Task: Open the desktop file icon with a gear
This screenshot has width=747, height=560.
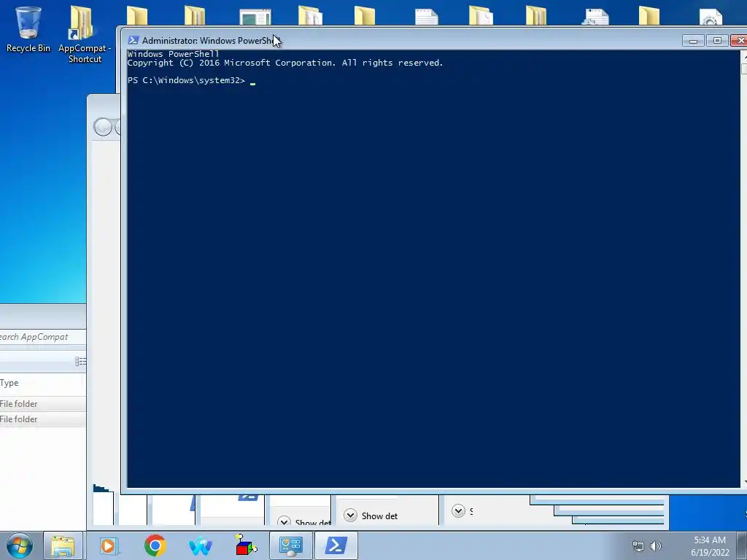Action: pyautogui.click(x=711, y=17)
